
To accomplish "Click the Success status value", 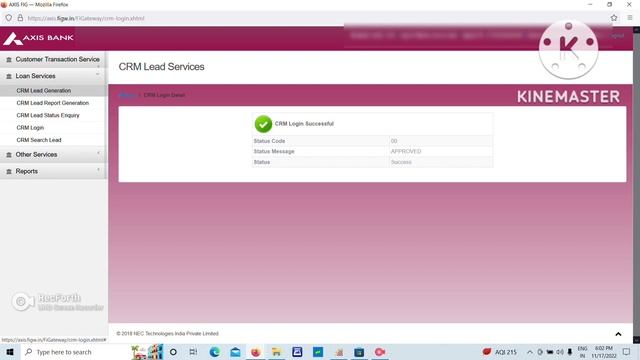I will coord(401,162).
